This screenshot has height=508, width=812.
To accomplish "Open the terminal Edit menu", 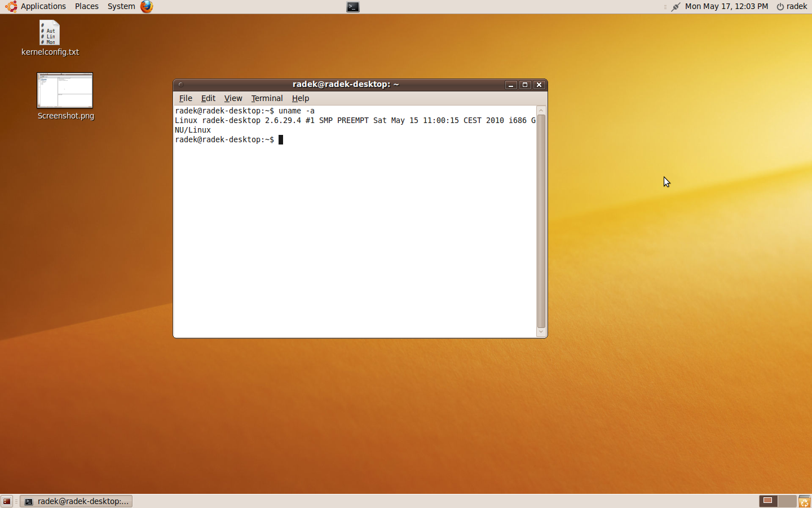I will (208, 98).
